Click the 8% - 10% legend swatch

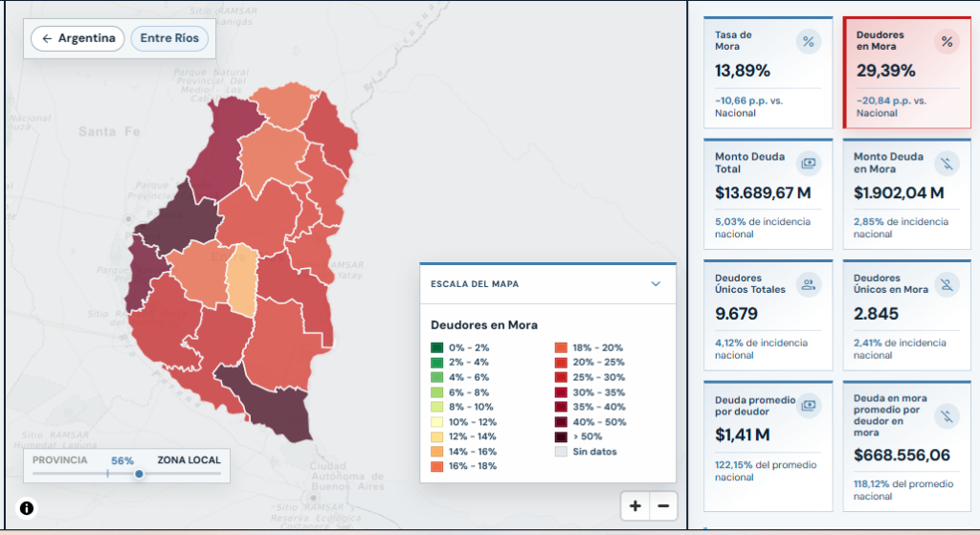coord(436,407)
